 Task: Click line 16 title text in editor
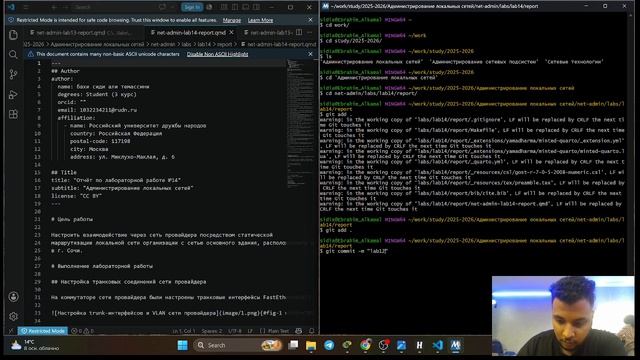click(x=116, y=180)
